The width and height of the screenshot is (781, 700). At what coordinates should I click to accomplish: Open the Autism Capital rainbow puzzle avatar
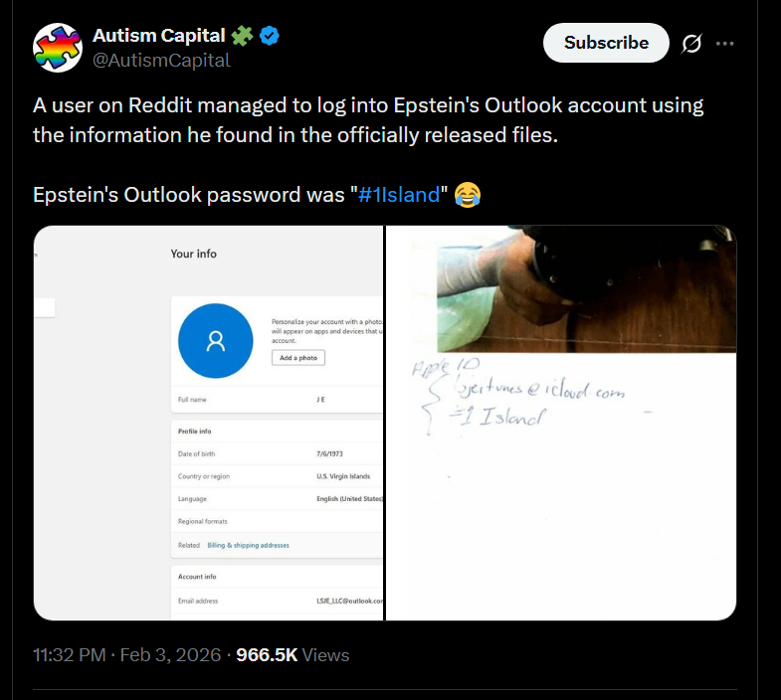[58, 48]
